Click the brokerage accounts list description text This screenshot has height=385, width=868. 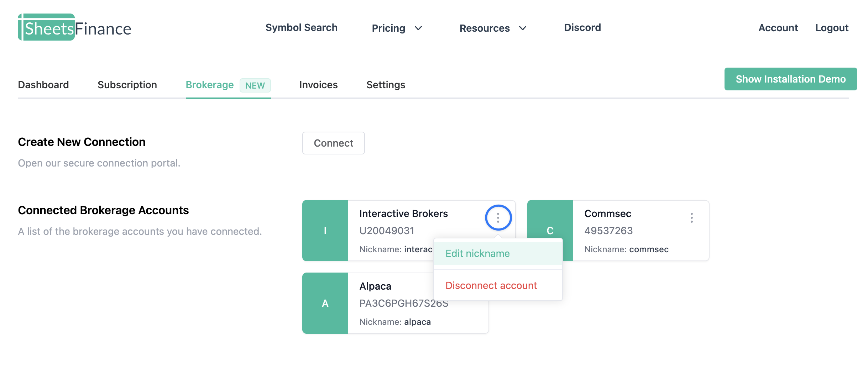(x=140, y=231)
